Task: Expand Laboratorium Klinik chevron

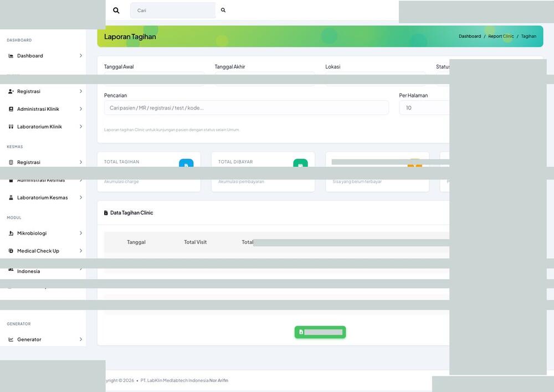Action: [x=80, y=127]
